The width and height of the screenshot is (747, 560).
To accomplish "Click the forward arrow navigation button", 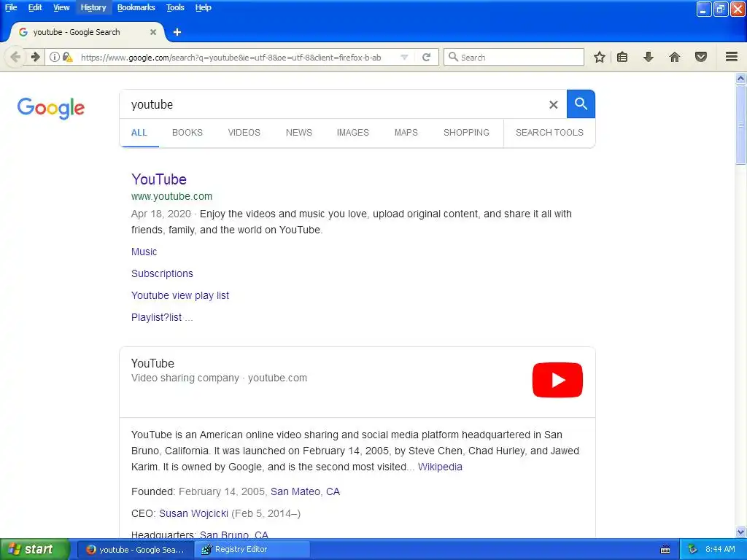I will pos(35,57).
